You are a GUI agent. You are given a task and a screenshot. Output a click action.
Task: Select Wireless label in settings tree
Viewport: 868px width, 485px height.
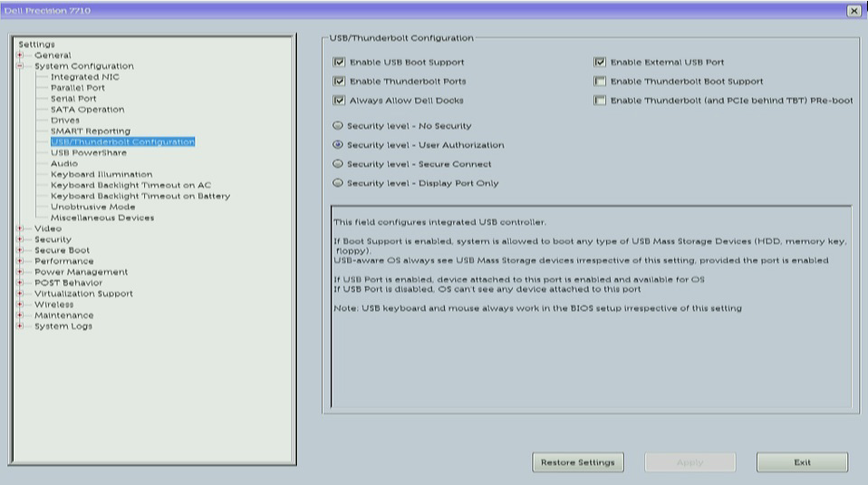point(53,304)
